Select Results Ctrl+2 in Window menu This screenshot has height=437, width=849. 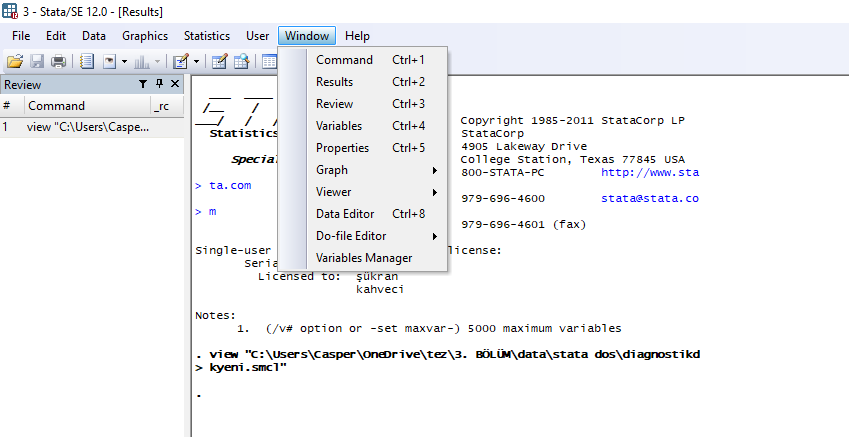point(363,82)
